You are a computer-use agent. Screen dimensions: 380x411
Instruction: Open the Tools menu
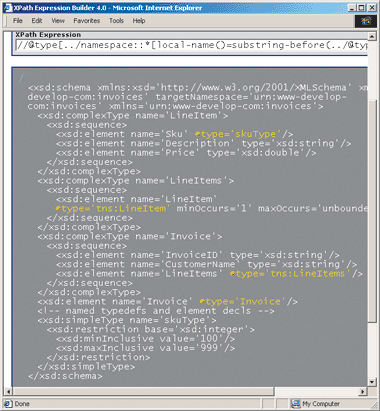point(116,21)
